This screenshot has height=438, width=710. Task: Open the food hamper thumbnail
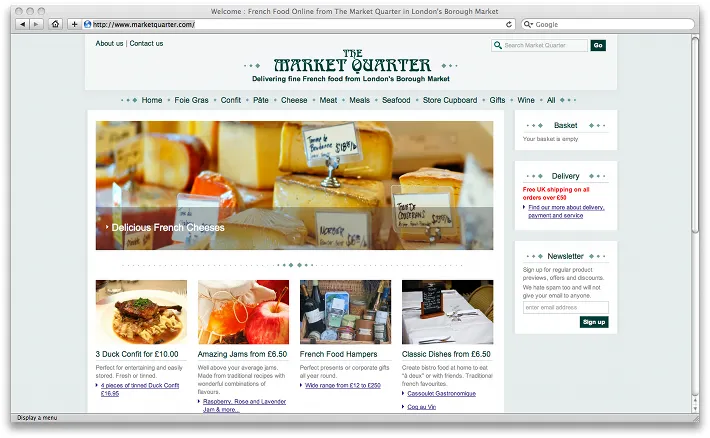(345, 312)
